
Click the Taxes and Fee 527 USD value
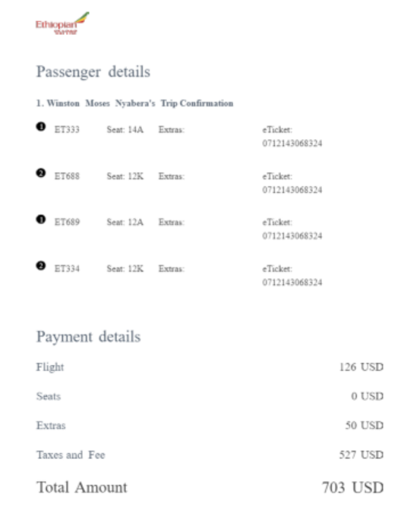tap(362, 454)
